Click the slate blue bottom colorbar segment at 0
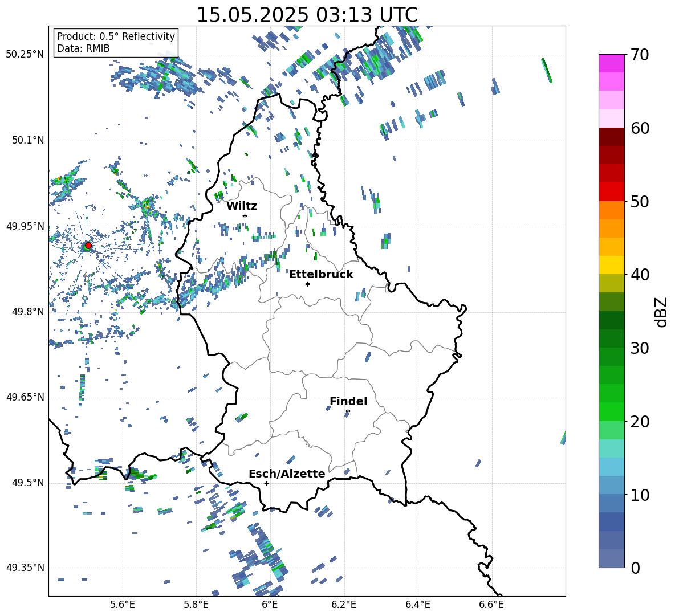The image size is (675, 616). (x=612, y=558)
